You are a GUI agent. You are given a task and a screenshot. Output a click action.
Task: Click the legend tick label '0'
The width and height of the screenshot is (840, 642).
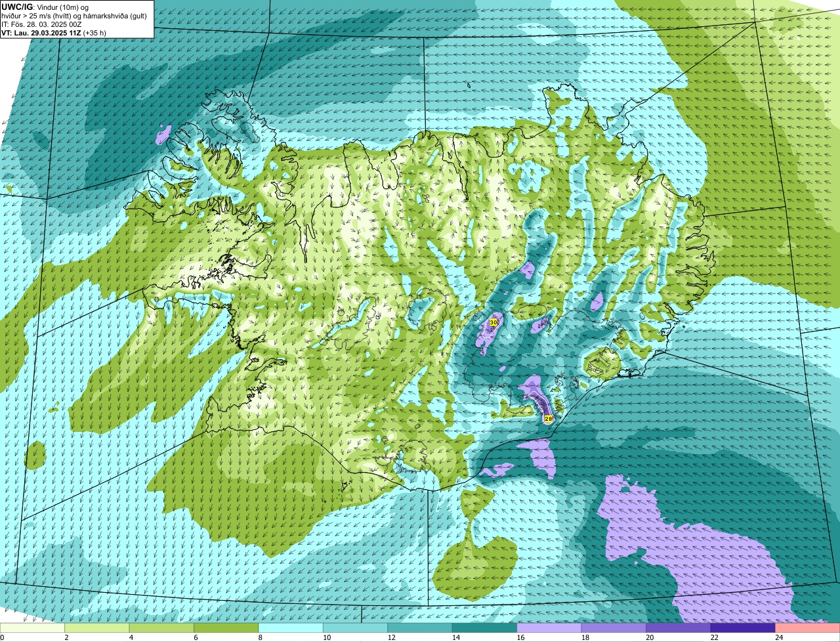(3, 637)
